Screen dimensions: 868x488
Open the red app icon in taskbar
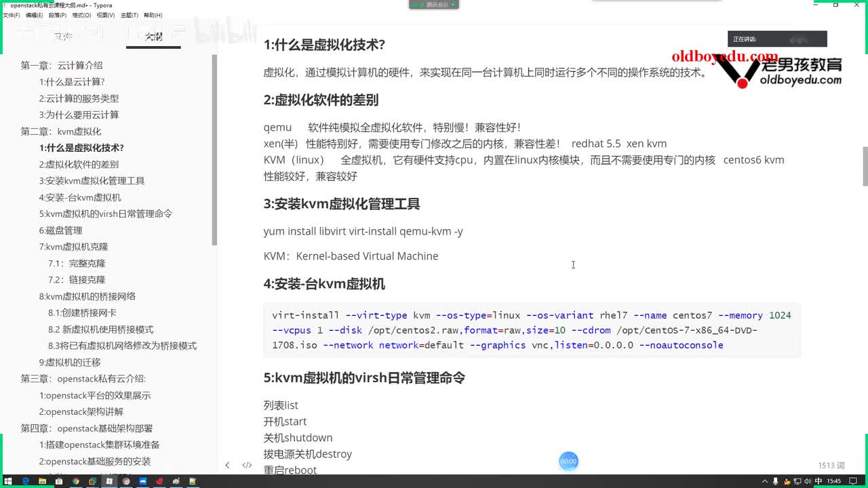159,481
